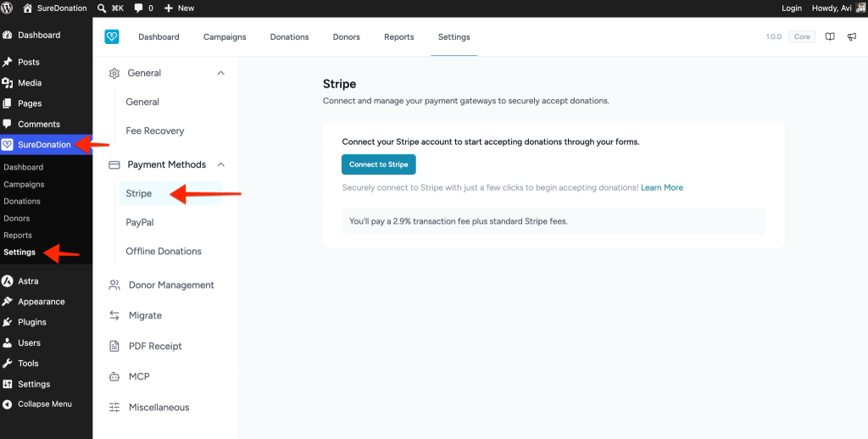Click the SureDonation heart logo in plugin header
Viewport: 868px width, 439px height.
click(112, 37)
